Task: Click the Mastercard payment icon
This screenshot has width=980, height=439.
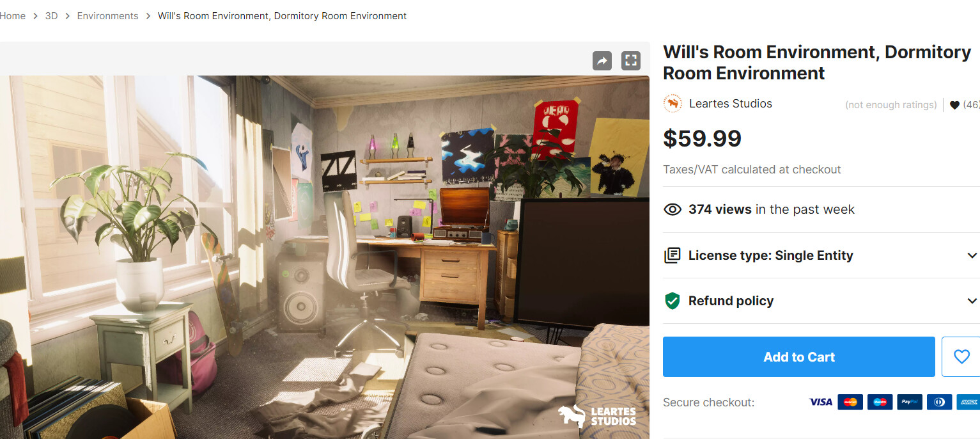Action: [x=850, y=402]
